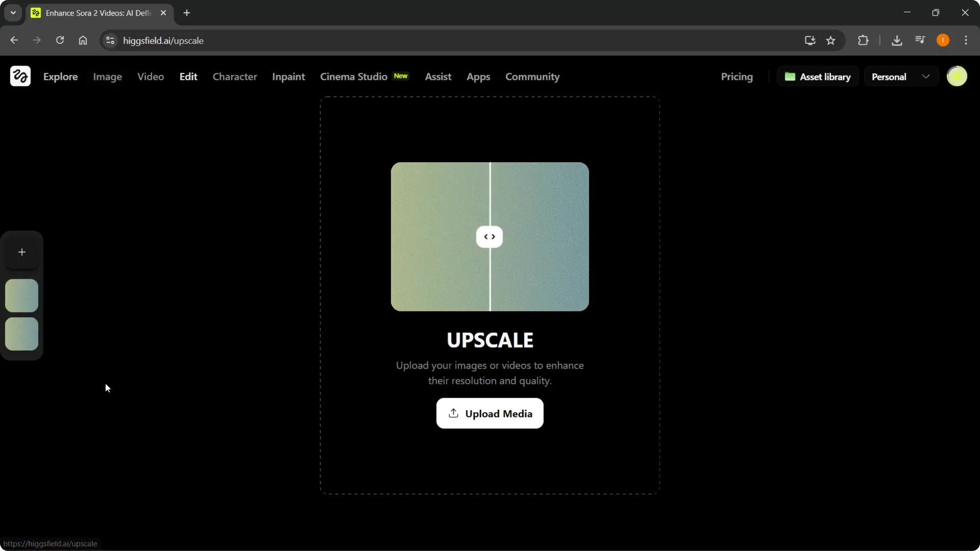Open the Asset library
Screen dimensions: 980x551
[x=818, y=77]
